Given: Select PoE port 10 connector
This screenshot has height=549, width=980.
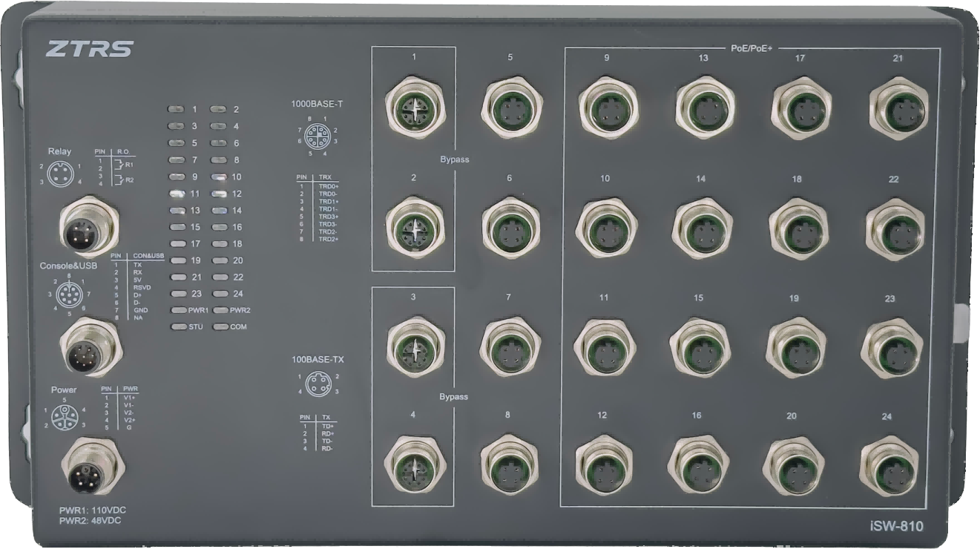Looking at the screenshot, I should [606, 227].
